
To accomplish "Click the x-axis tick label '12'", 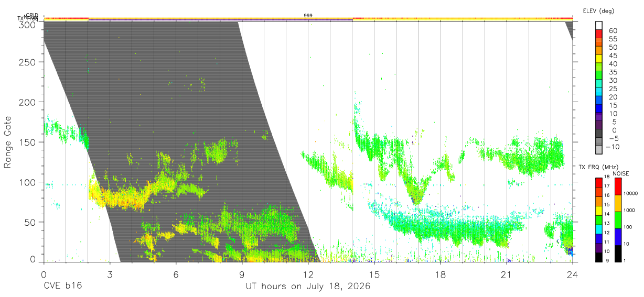I will pyautogui.click(x=308, y=274).
